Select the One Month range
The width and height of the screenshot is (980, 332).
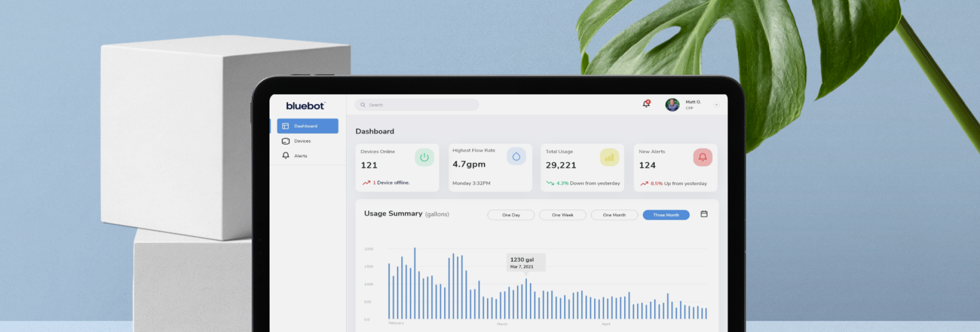[614, 215]
